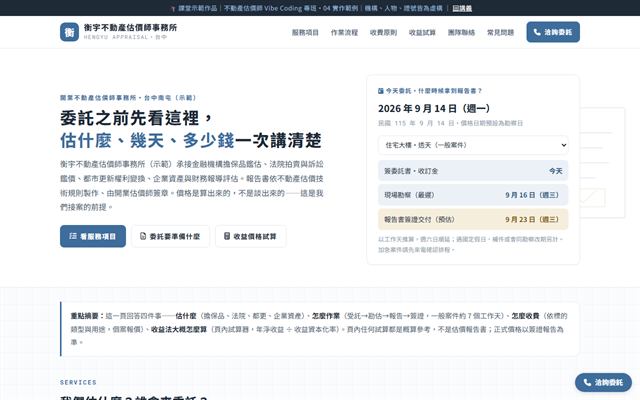This screenshot has height=400, width=640.
Task: Click the 現場勘察 9月16日 row
Action: tap(473, 195)
